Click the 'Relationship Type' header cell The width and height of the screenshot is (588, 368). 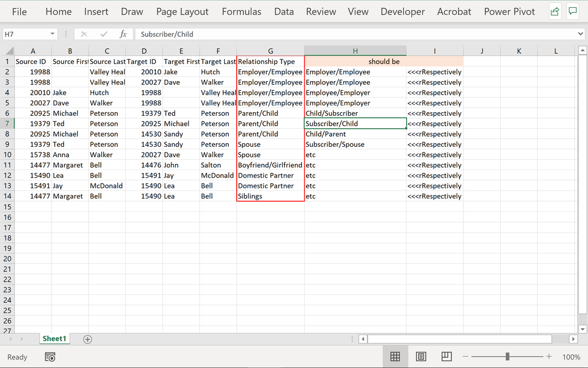(x=270, y=62)
